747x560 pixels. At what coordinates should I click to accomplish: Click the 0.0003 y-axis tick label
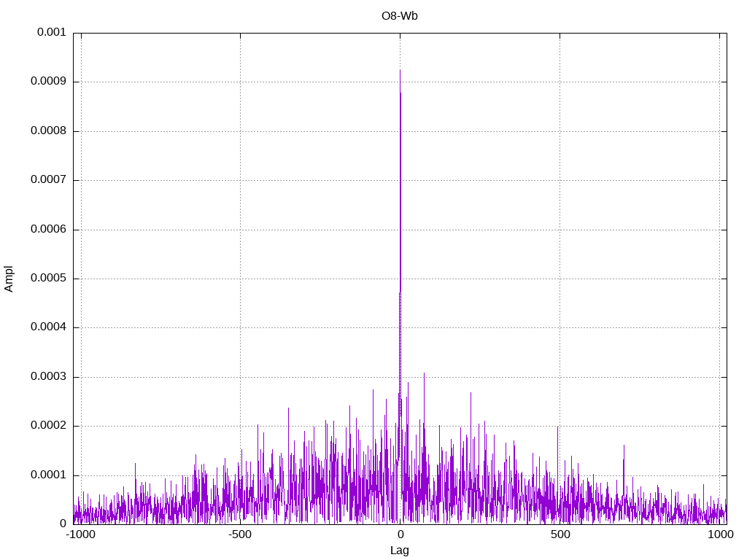tap(48, 377)
